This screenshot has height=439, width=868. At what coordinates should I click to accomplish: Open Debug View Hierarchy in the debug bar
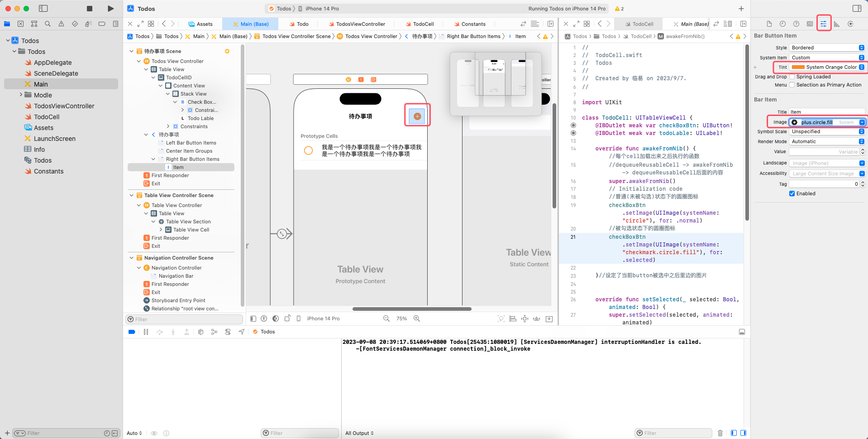(200, 332)
